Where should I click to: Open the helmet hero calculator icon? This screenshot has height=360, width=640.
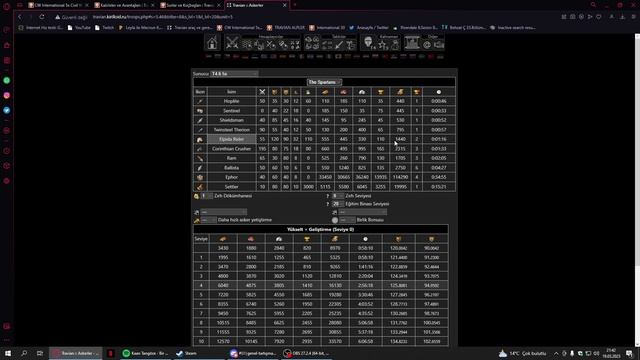[369, 42]
